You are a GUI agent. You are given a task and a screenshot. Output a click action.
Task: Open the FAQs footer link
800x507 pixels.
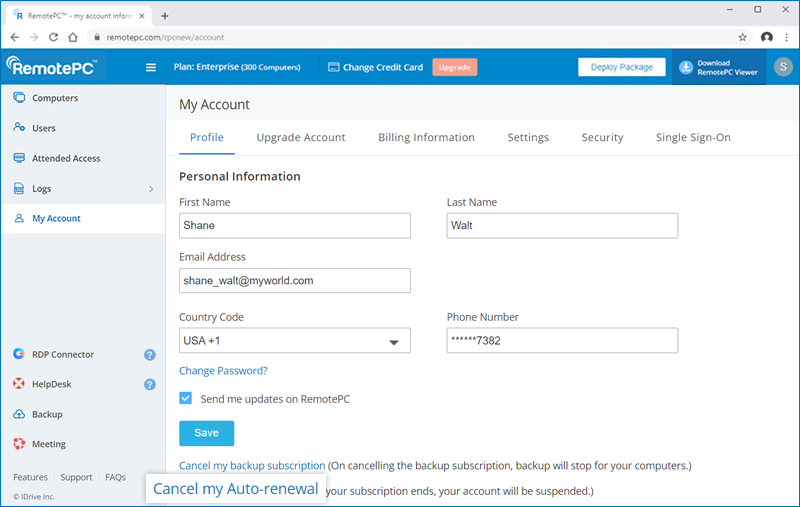115,477
